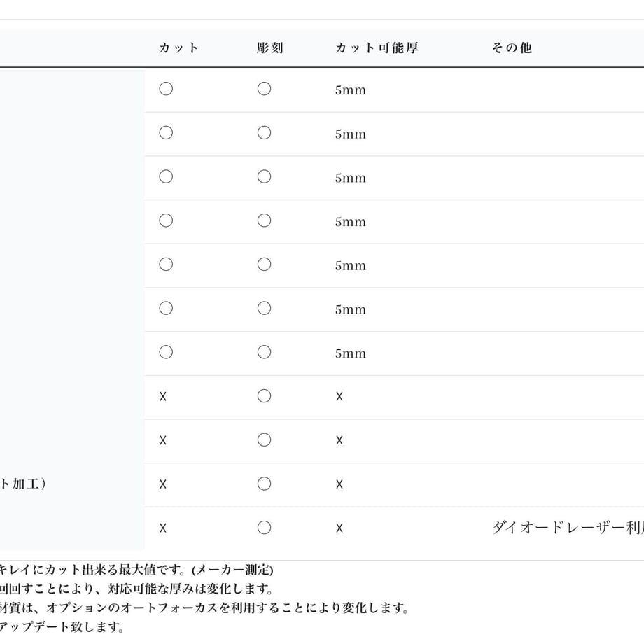Click the カット可能厚 X in the ト加工） row

coord(339,484)
